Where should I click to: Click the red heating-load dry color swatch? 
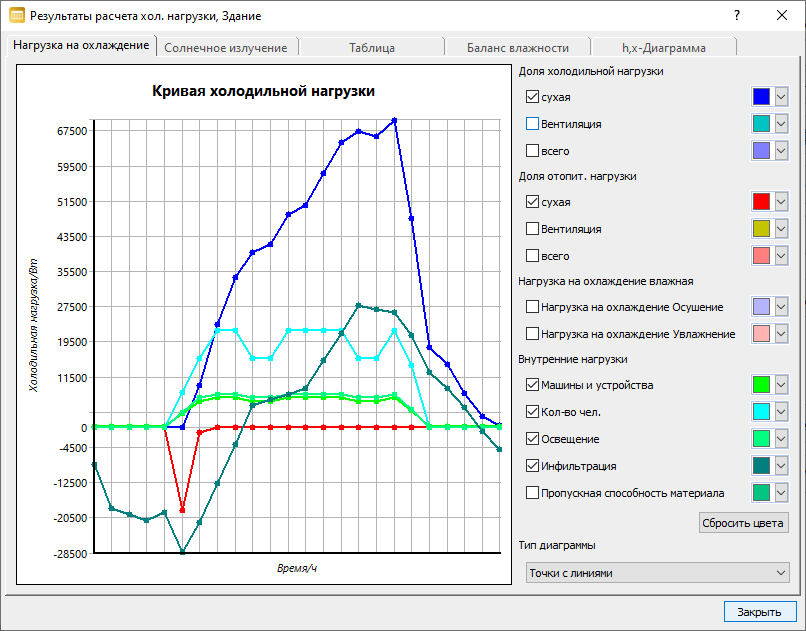[761, 202]
